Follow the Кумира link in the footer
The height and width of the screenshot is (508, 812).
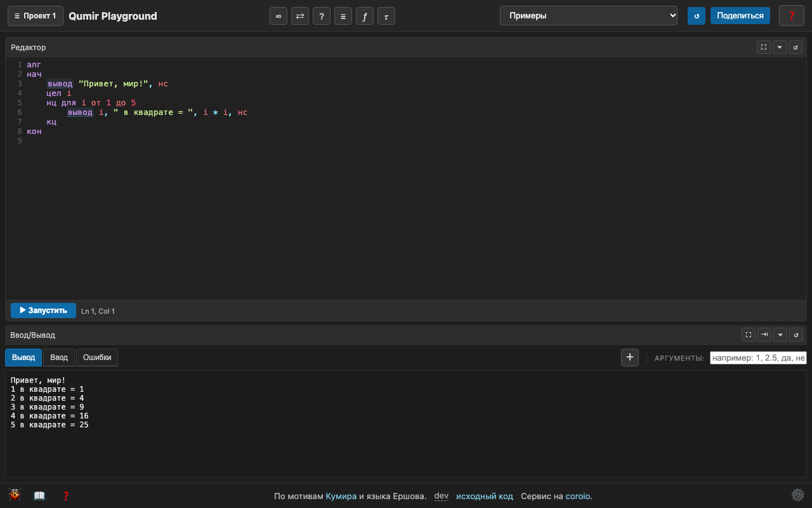tap(341, 496)
